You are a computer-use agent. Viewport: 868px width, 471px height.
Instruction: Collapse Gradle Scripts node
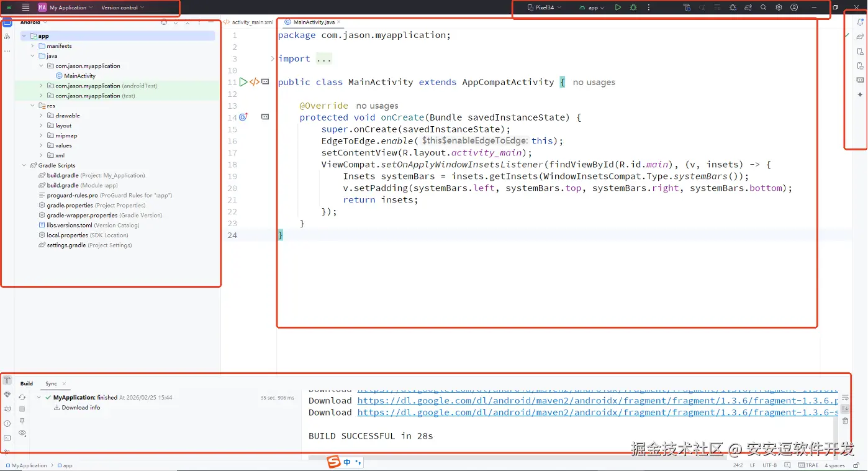click(24, 165)
